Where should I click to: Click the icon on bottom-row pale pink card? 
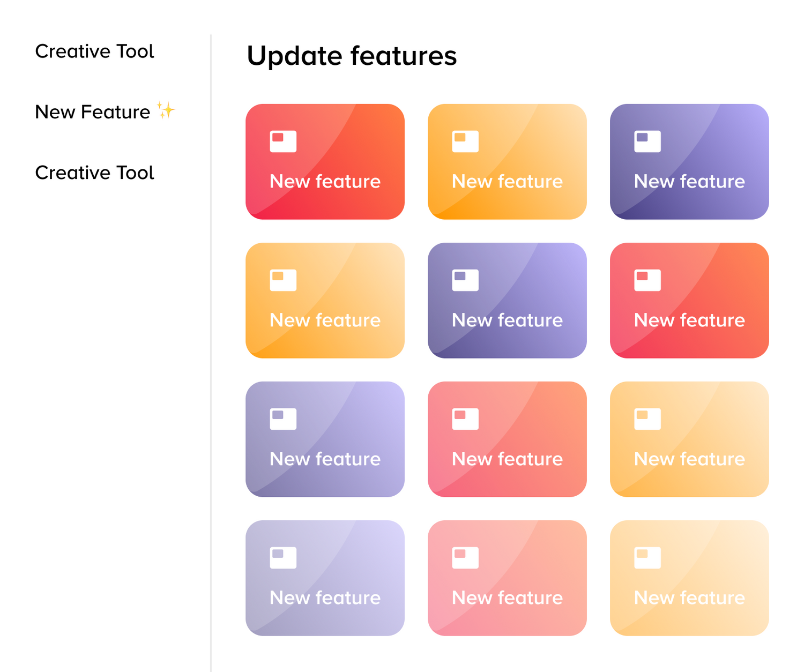coord(465,558)
